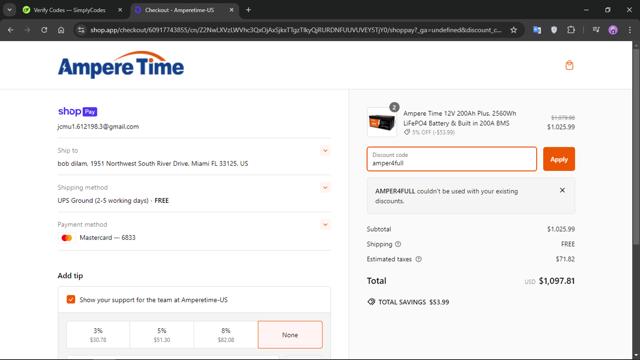Screen dimensions: 640x360
Task: Toggle Show your support for the team checkbox
Action: (x=71, y=300)
